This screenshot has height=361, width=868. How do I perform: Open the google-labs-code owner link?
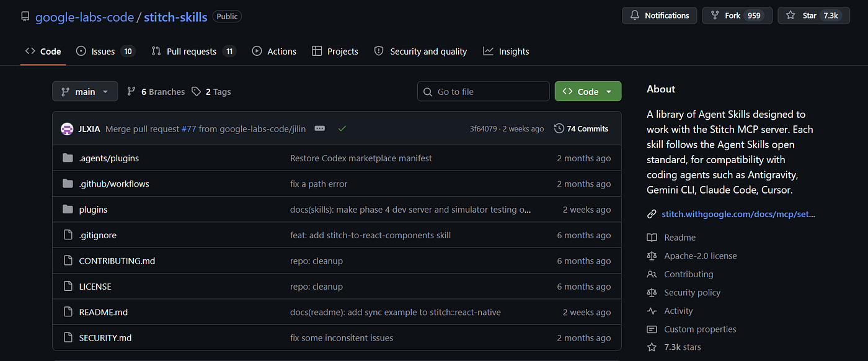tap(84, 17)
